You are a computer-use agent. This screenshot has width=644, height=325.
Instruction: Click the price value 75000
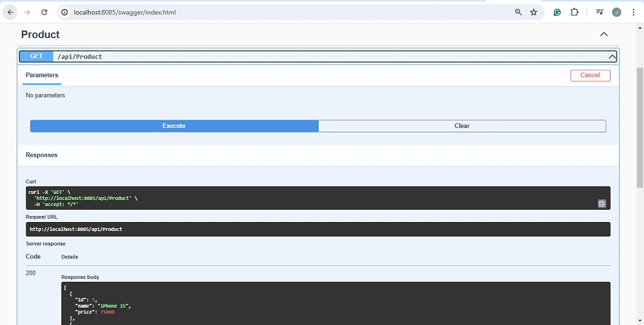(107, 312)
